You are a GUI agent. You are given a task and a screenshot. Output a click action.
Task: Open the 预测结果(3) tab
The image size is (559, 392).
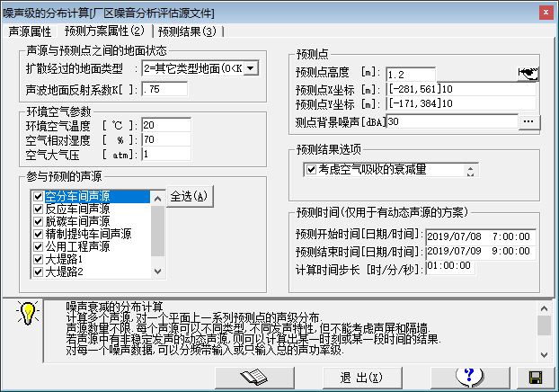pyautogui.click(x=188, y=31)
